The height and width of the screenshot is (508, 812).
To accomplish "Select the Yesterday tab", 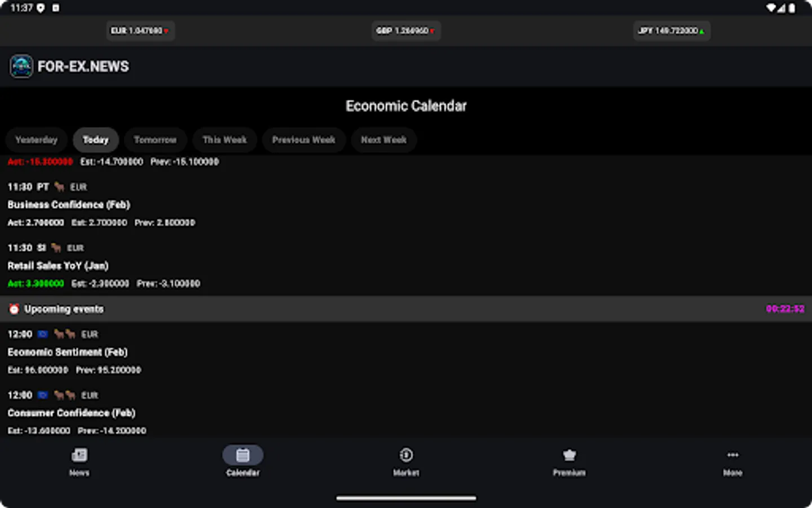I will point(36,140).
